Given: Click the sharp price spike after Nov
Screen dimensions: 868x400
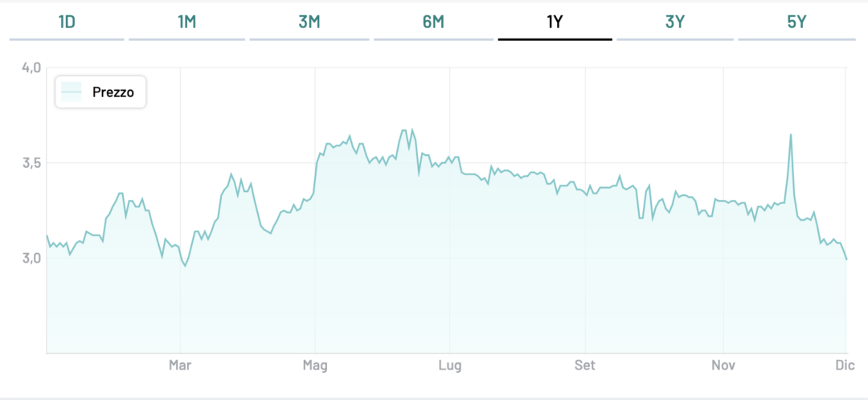Looking at the screenshot, I should click(x=791, y=135).
